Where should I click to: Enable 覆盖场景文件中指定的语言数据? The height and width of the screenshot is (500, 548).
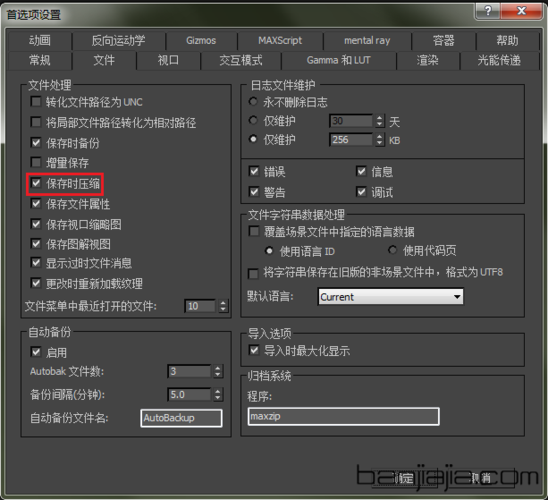(254, 231)
